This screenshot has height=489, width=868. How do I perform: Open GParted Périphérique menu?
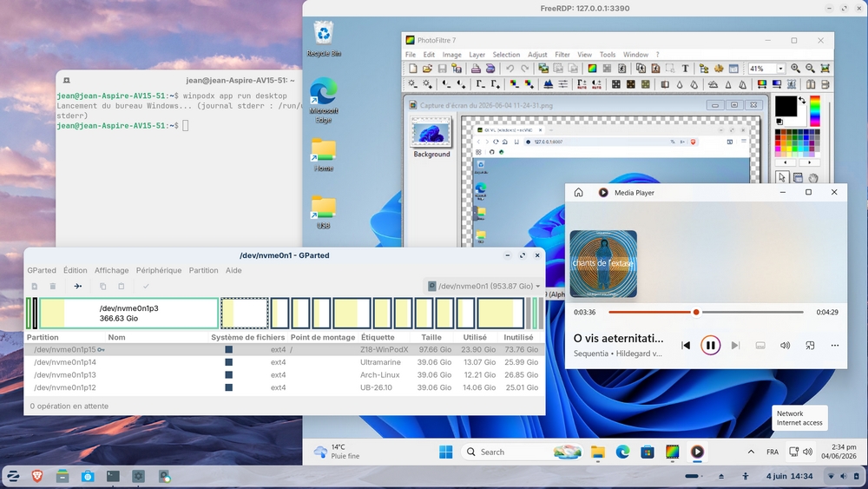pyautogui.click(x=159, y=270)
